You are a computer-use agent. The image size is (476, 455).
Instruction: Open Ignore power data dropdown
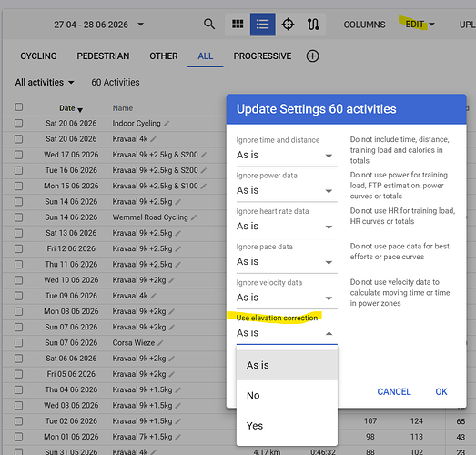287,190
